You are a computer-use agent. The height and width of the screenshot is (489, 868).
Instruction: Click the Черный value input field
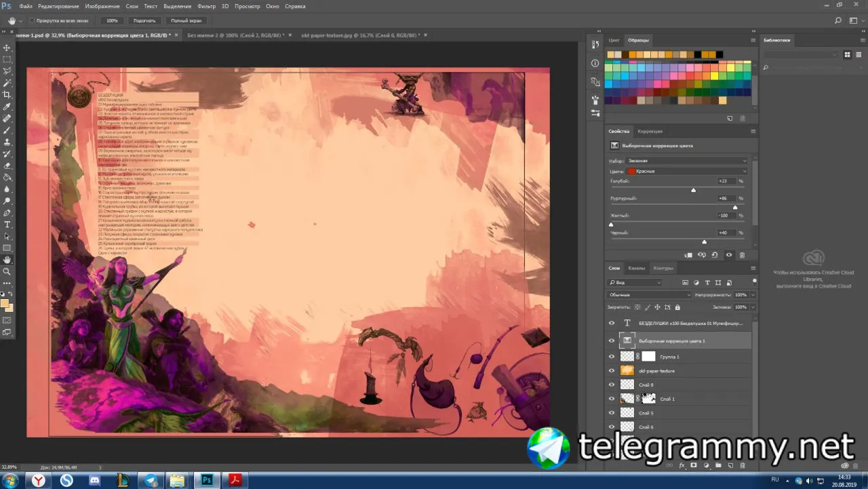(727, 233)
